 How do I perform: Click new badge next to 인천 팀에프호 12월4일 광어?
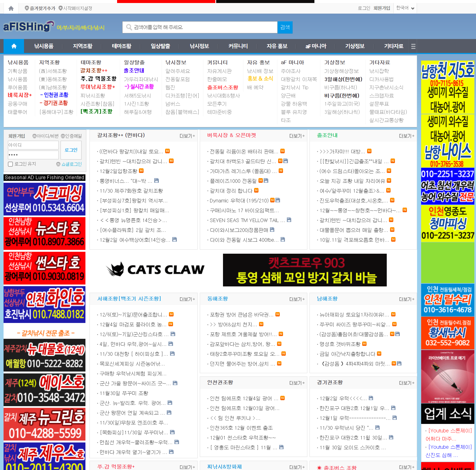tap(282, 398)
